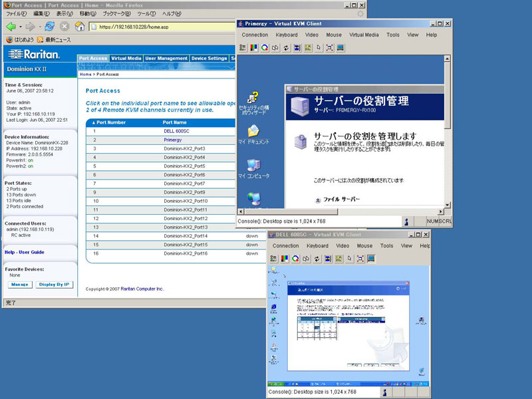Click the RGB video settings icon in DELL 600SC window

click(285, 259)
